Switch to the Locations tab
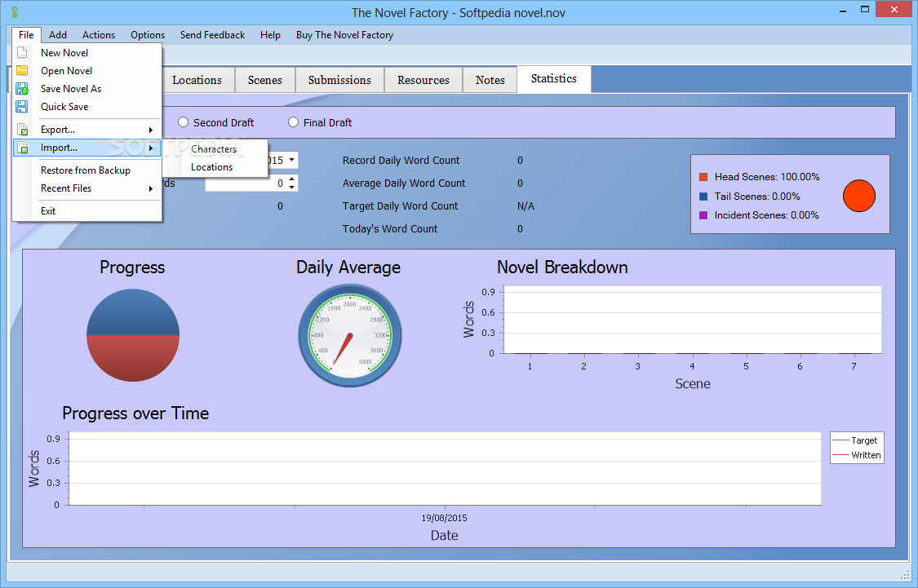The width and height of the screenshot is (918, 588). point(197,80)
